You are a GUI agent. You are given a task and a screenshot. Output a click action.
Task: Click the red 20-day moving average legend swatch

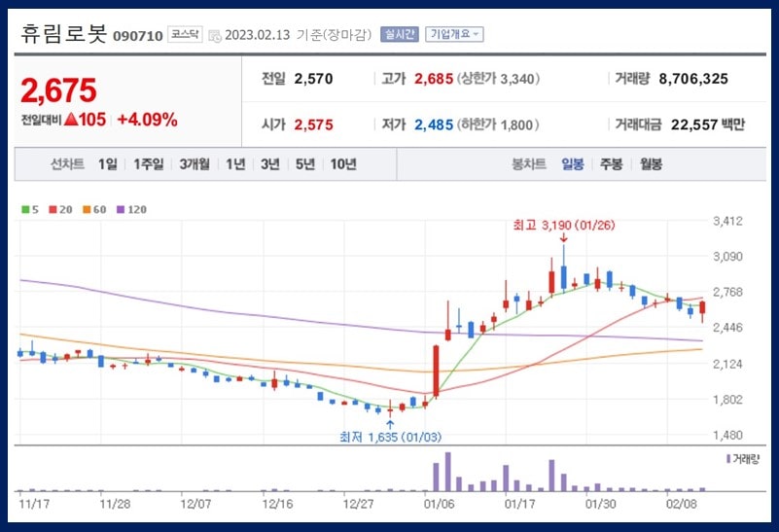(x=53, y=210)
